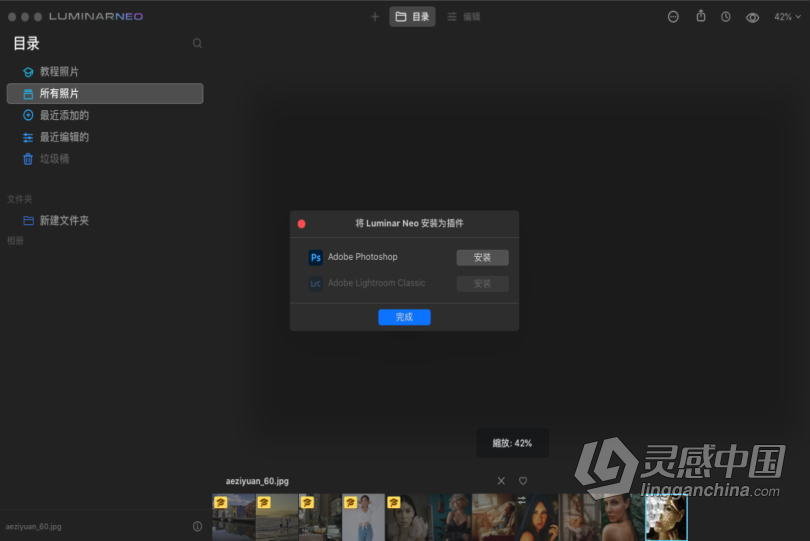Click the aeziyuan_60.jpg filmstrip filename
This screenshot has height=541, width=810.
257,481
